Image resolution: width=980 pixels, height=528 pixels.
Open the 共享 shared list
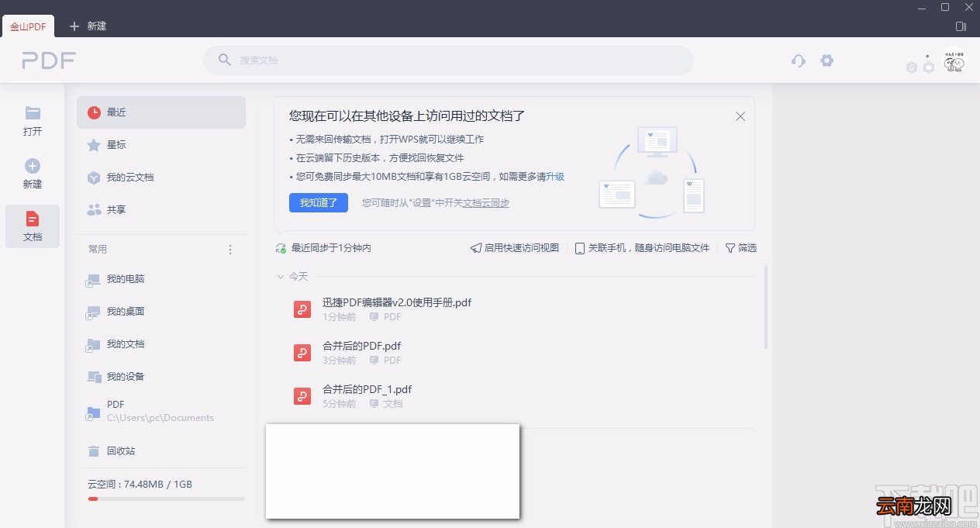coord(161,209)
